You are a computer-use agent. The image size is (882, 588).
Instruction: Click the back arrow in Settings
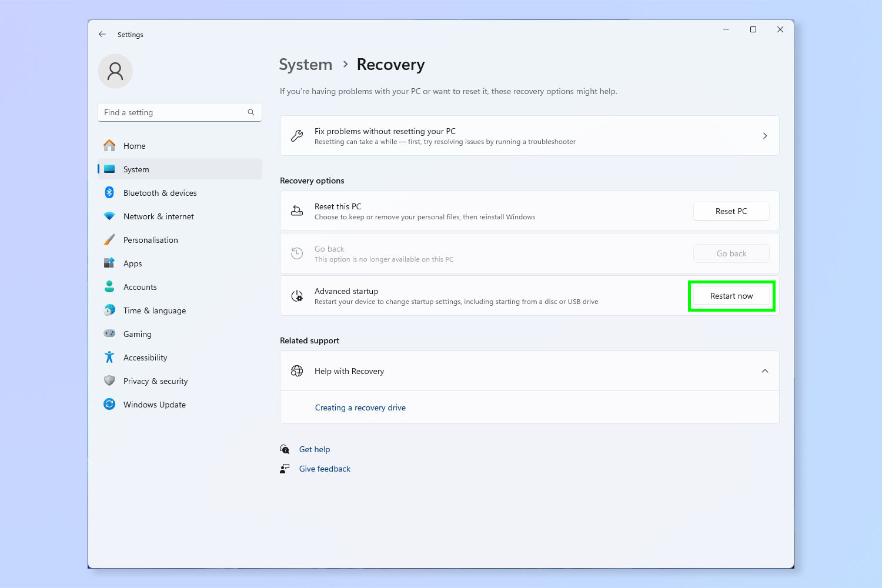tap(102, 35)
